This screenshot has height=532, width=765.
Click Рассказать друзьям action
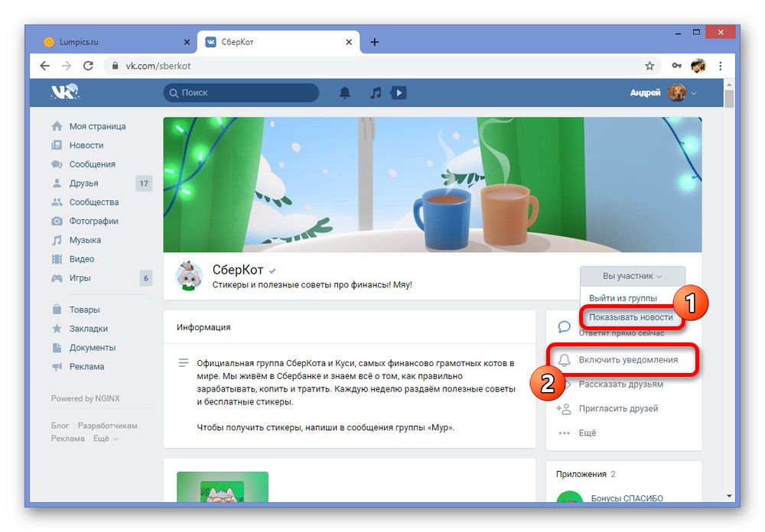click(620, 384)
